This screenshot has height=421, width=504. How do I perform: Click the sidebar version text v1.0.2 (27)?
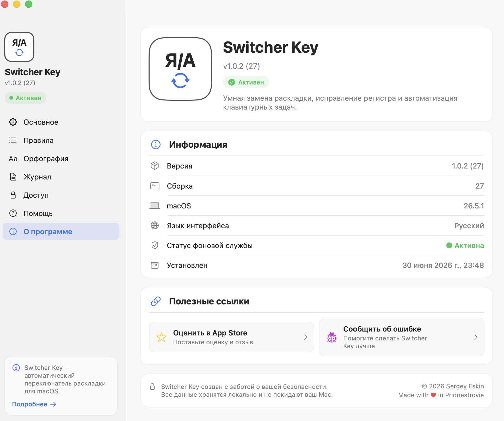point(20,83)
